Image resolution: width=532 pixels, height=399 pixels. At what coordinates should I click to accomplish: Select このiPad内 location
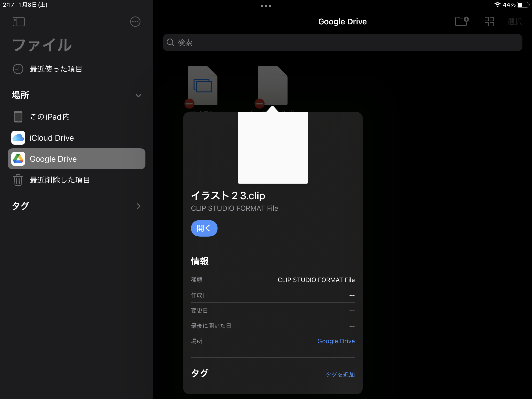pyautogui.click(x=50, y=117)
